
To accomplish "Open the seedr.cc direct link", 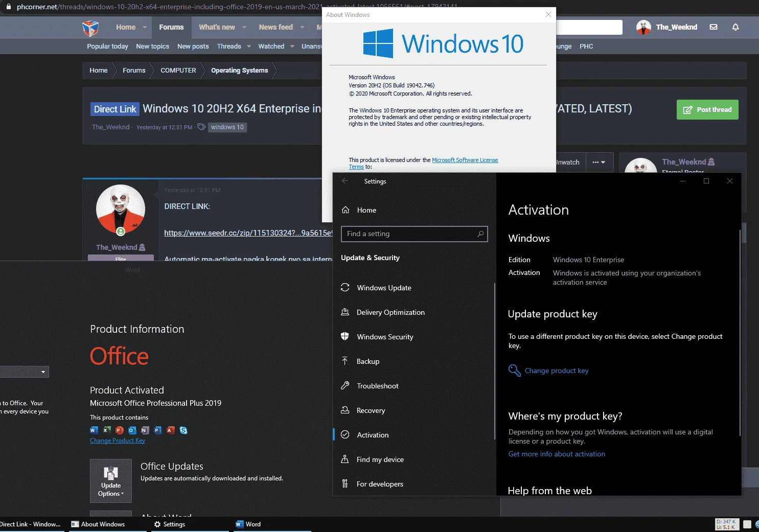I will click(248, 233).
